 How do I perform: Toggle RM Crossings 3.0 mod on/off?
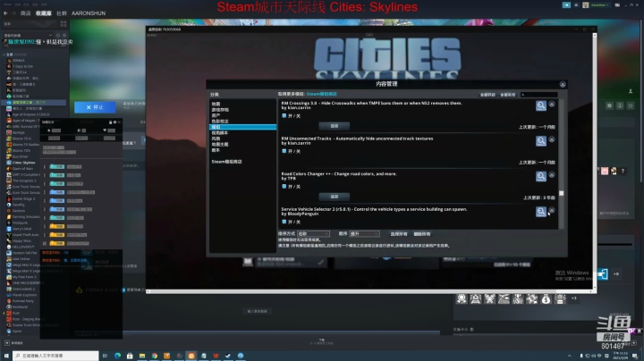[x=284, y=115]
